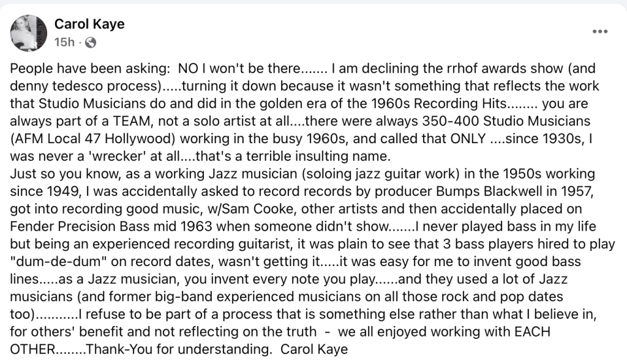Open the Carol Kaye profile name link
This screenshot has width=627, height=364.
(x=89, y=24)
